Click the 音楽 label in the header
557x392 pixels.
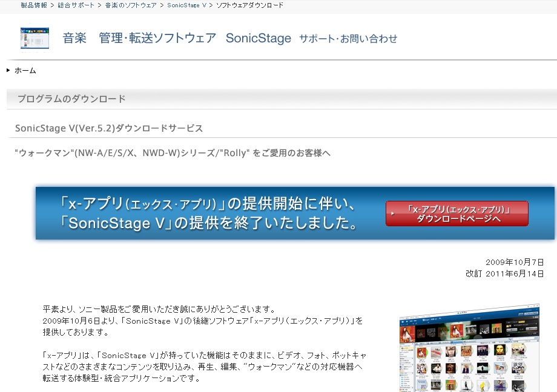(74, 38)
